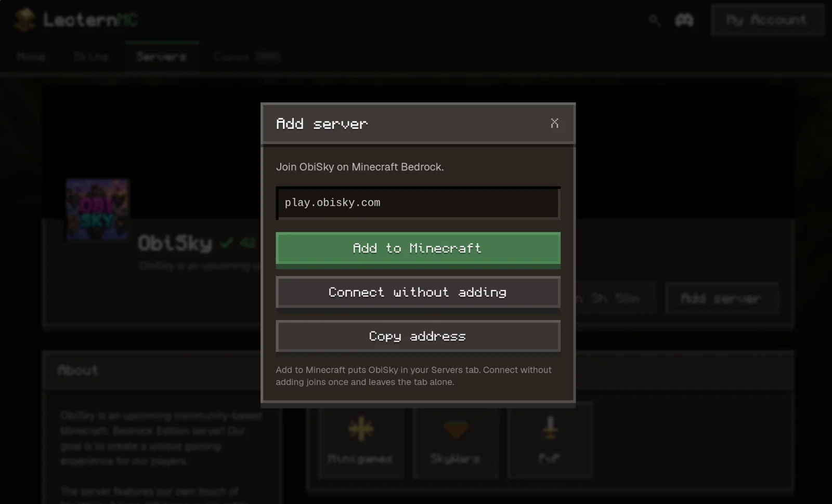Click the Copy address button
The height and width of the screenshot is (504, 832).
tap(418, 336)
